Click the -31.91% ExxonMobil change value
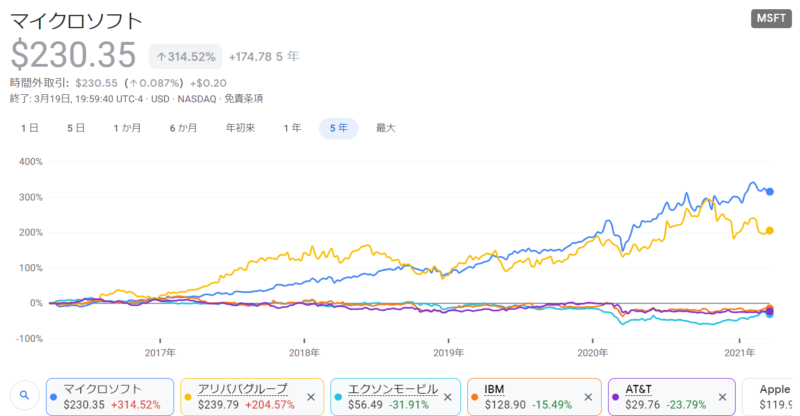The height and width of the screenshot is (416, 800). tap(409, 405)
